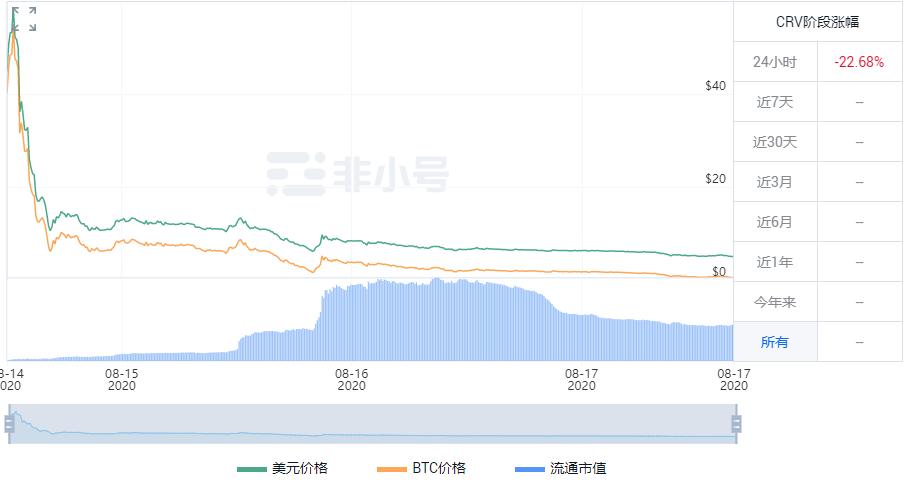Select the 近7天 period row
The image size is (915, 482).
coord(775,102)
